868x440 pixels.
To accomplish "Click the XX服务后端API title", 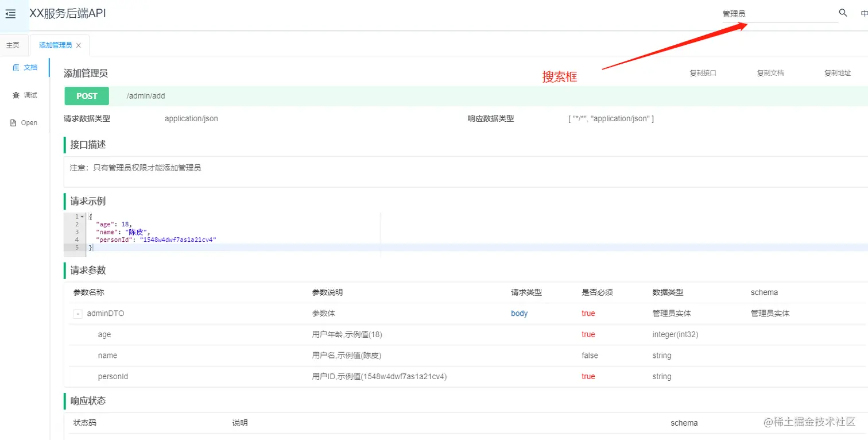I will click(x=68, y=14).
